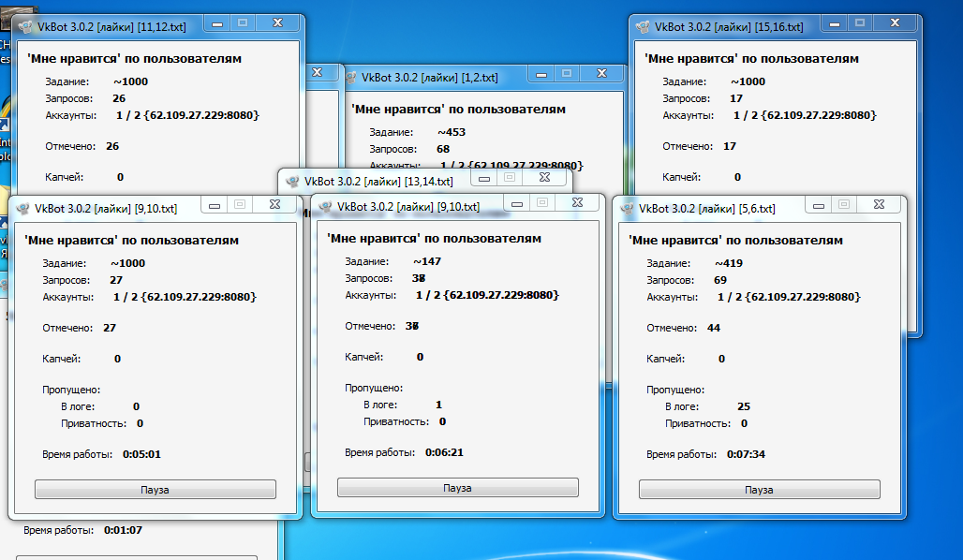Screen dimensions: 963x560
Task: Click requests value '69' in 5,6.txt
Action: (x=720, y=280)
